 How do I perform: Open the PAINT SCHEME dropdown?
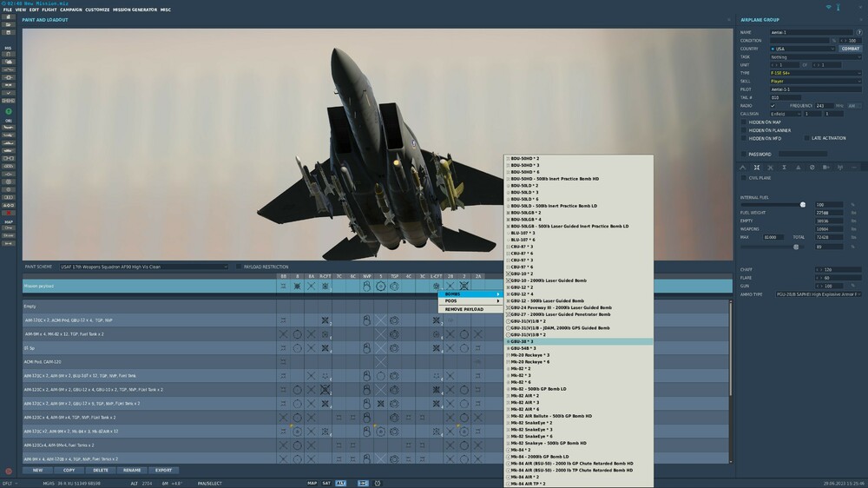(x=143, y=267)
